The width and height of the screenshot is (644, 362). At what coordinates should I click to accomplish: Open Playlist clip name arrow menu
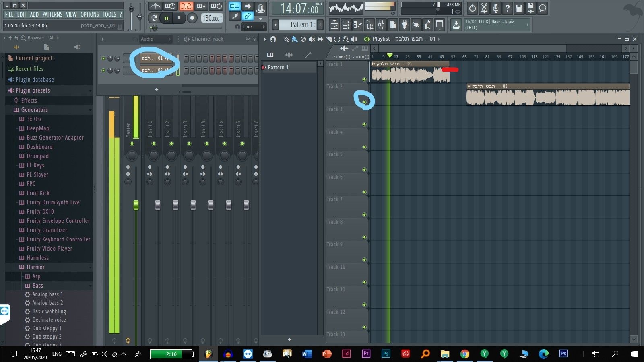click(x=439, y=39)
